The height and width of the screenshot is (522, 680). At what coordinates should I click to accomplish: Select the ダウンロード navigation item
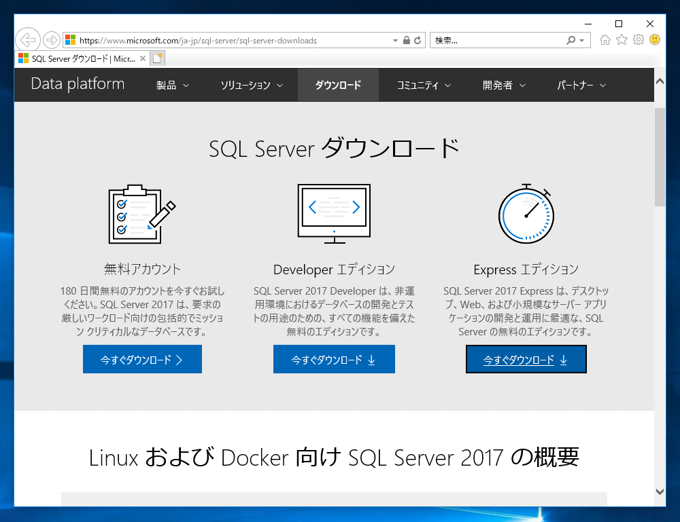coord(338,85)
